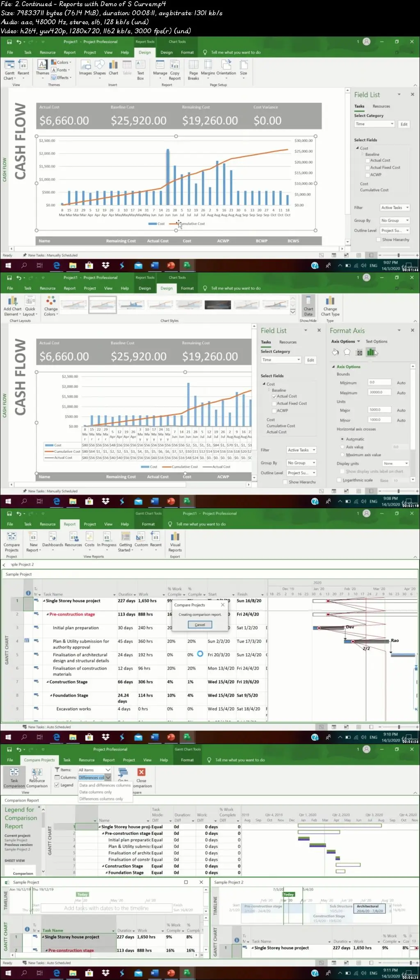Open the Getting Started reports button
420x980 pixels.
coord(126,541)
